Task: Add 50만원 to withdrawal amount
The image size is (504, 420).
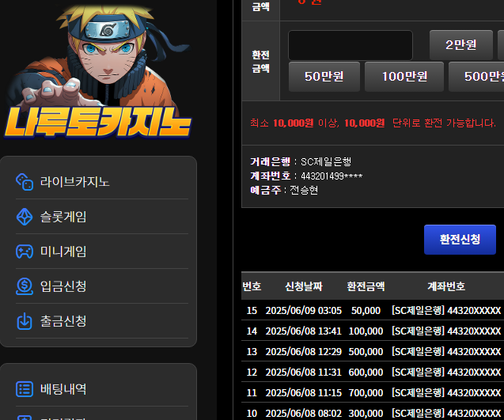Action: click(x=324, y=77)
